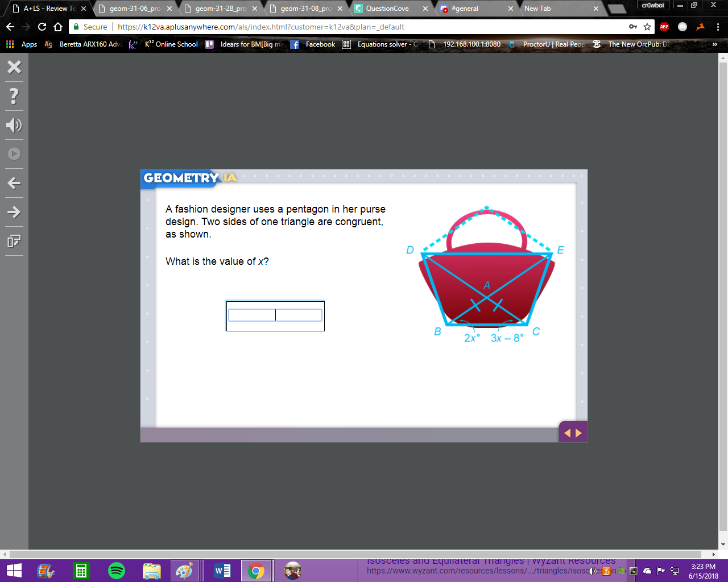Click the grayed play button in sidebar
728x582 pixels.
pos(14,154)
